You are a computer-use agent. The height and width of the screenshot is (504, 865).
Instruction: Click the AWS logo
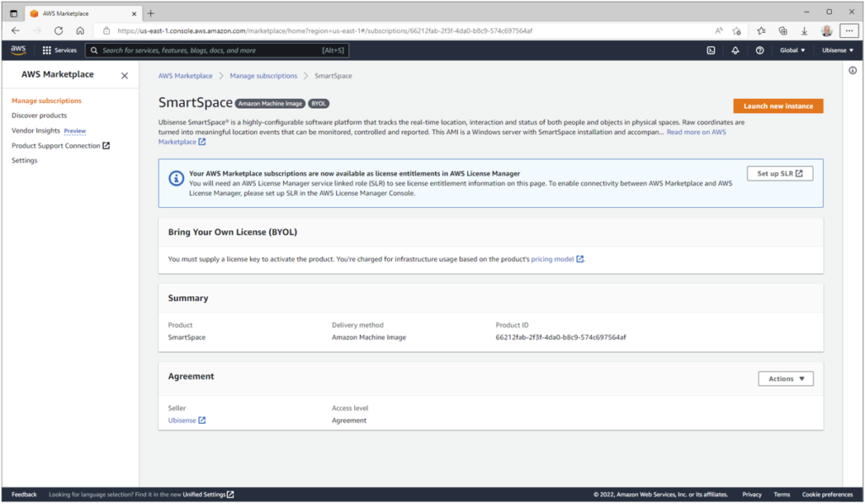19,50
